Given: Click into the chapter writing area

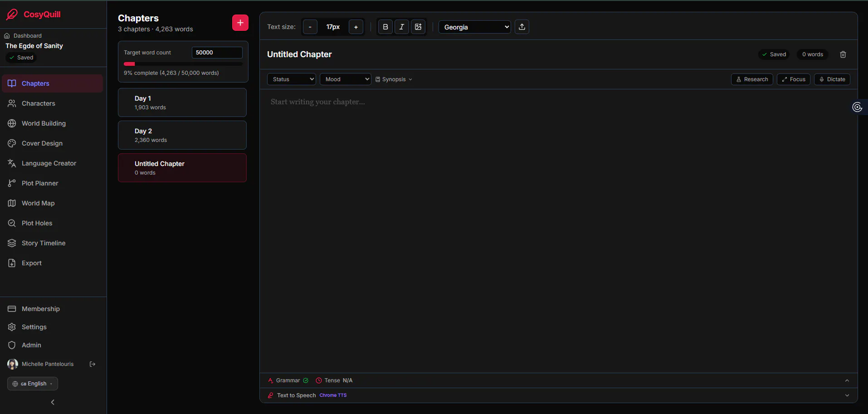Looking at the screenshot, I should [558, 231].
